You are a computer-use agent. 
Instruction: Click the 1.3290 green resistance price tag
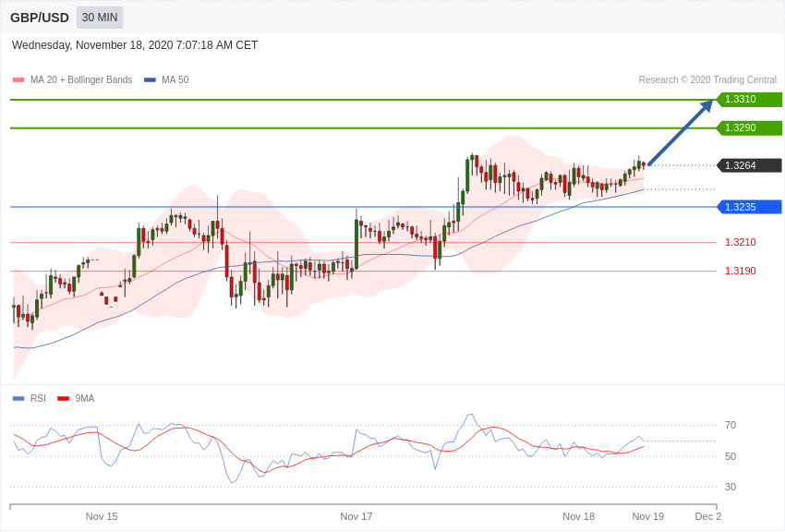750,127
